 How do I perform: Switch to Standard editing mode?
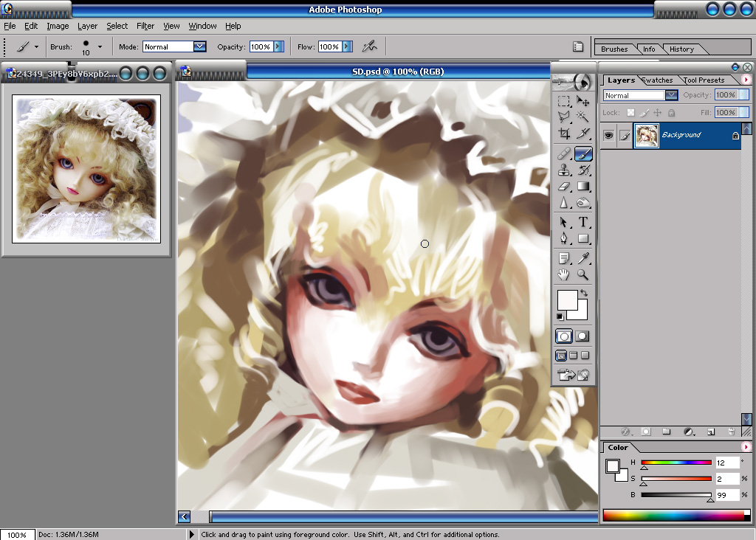tap(563, 336)
